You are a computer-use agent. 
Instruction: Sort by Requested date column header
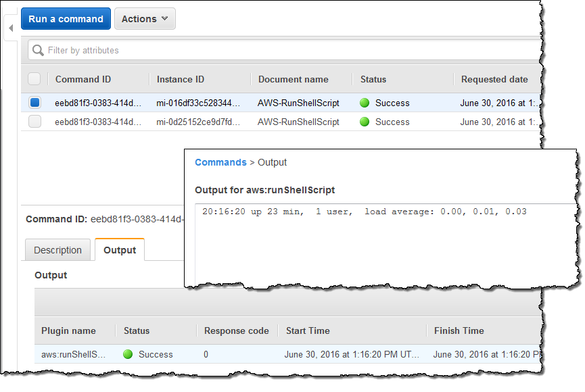(x=494, y=79)
